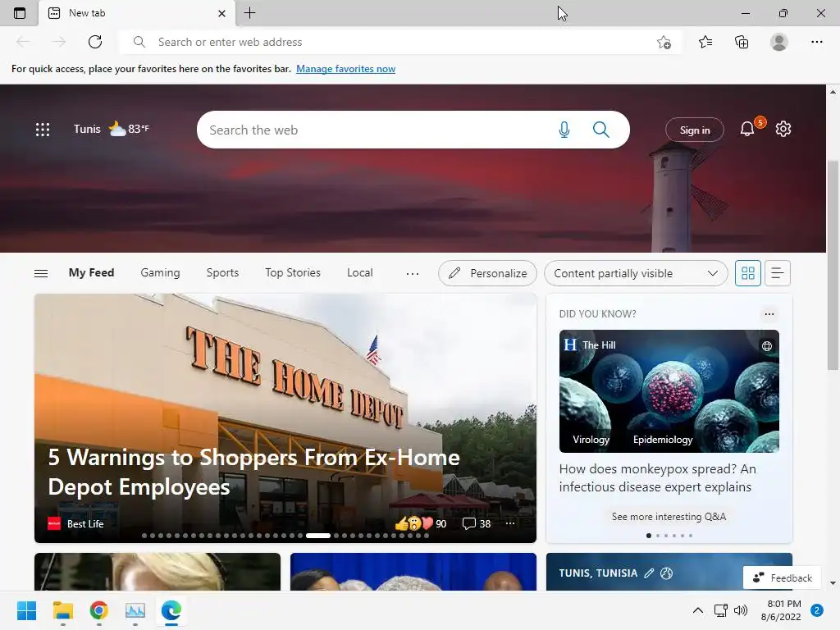Click See more interesting Q&A
The height and width of the screenshot is (630, 840).
[x=669, y=517]
